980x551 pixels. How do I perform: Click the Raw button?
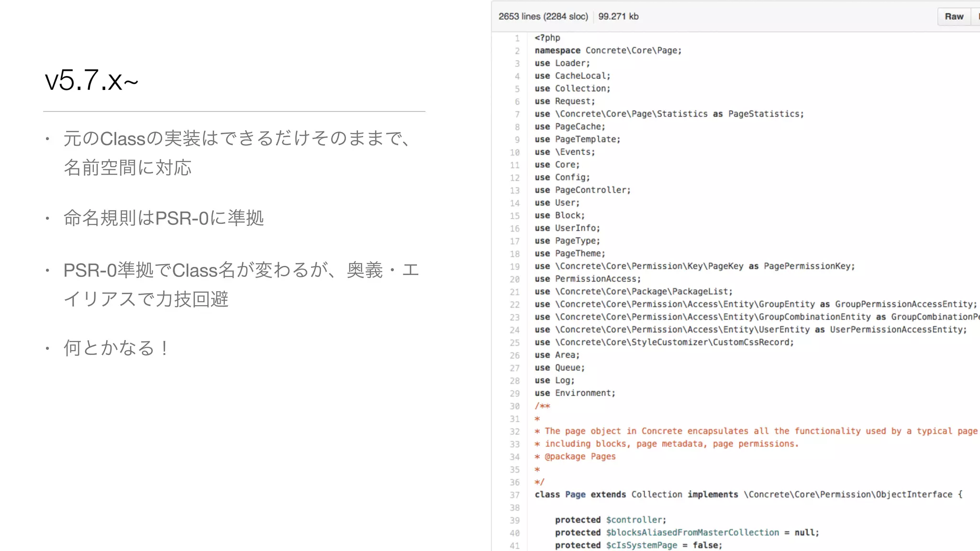point(954,17)
